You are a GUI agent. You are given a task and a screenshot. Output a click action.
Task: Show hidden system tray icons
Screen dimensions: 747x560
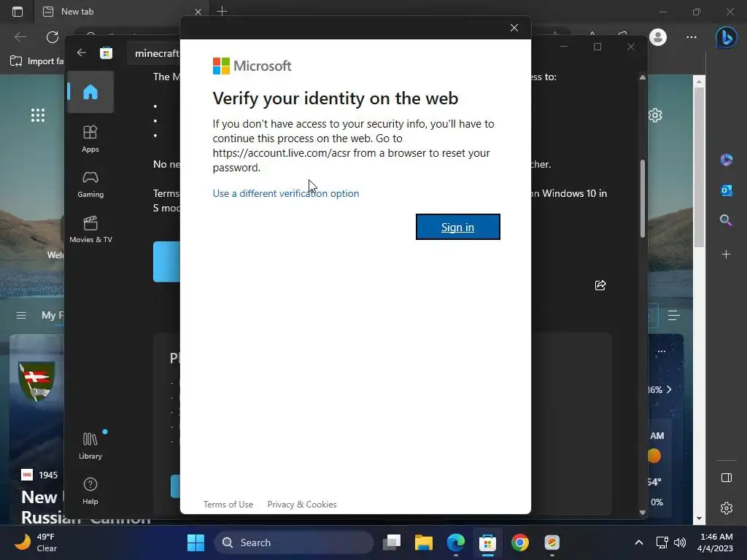(639, 542)
